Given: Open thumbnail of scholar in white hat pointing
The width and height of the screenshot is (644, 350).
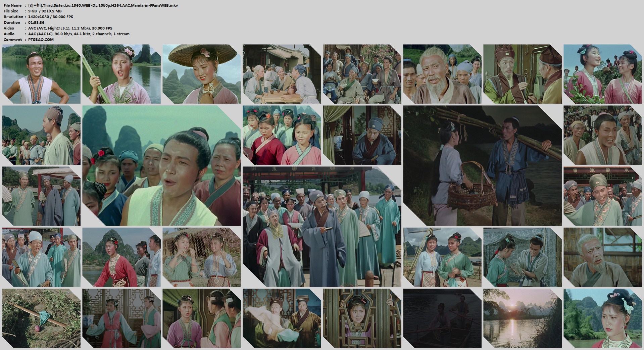Looking at the screenshot, I should tap(41, 257).
